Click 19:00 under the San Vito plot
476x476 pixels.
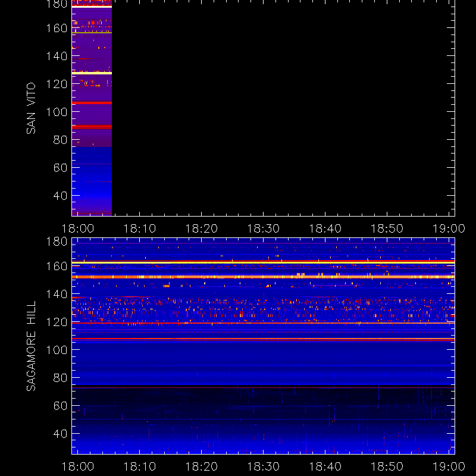click(x=449, y=228)
